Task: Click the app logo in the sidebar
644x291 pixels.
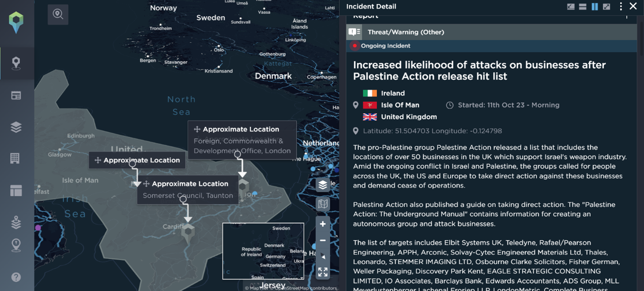Action: pyautogui.click(x=16, y=23)
